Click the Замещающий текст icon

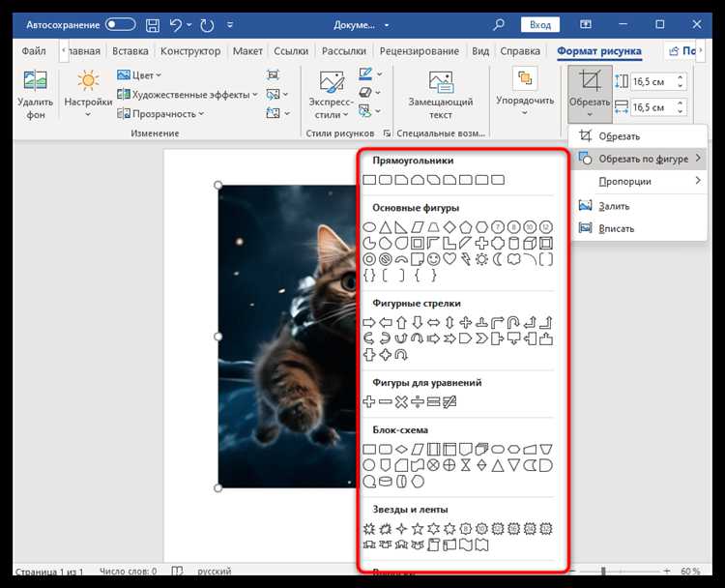coord(440,82)
